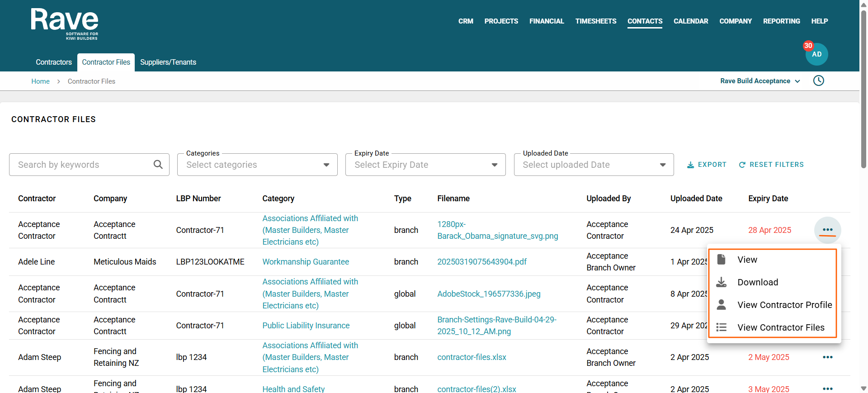Click the search magnifier icon
This screenshot has height=393, width=868.
[x=158, y=165]
